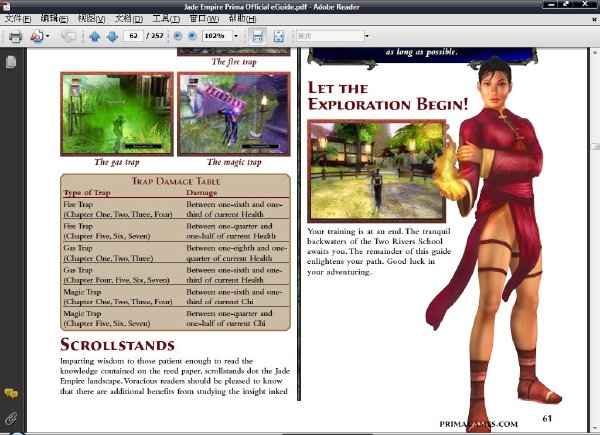Click the '/ 257' total pages label

pos(155,36)
